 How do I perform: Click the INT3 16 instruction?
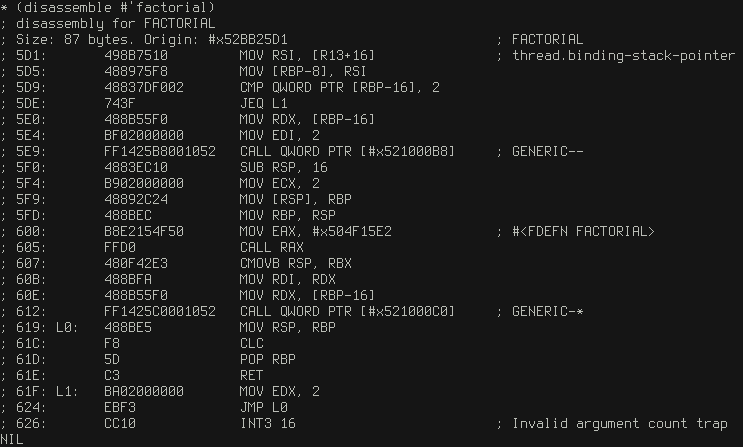(268, 423)
